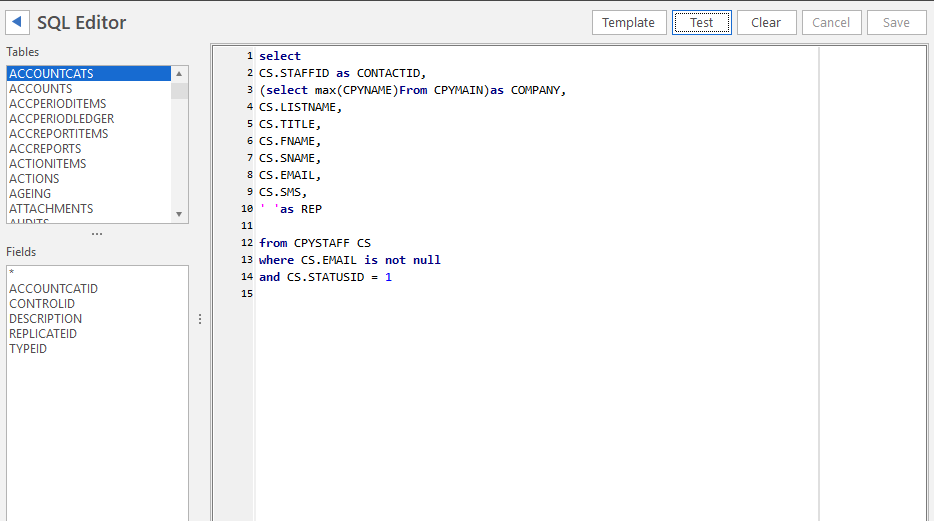The image size is (934, 521).
Task: Click line number 11 in the gutter
Action: point(247,226)
